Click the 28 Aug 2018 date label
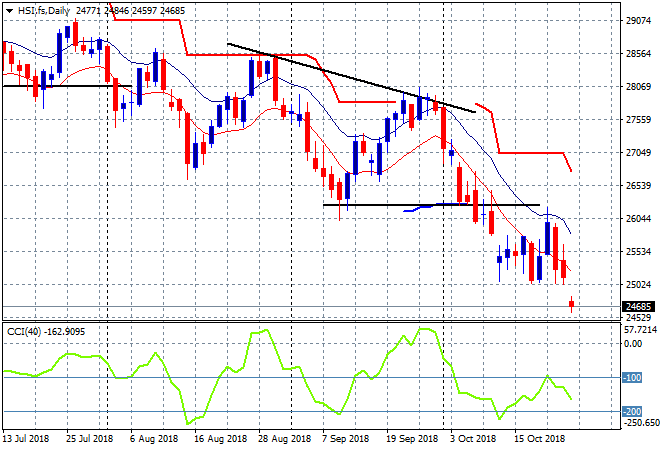Viewport: 660px width, 450px height. click(284, 439)
